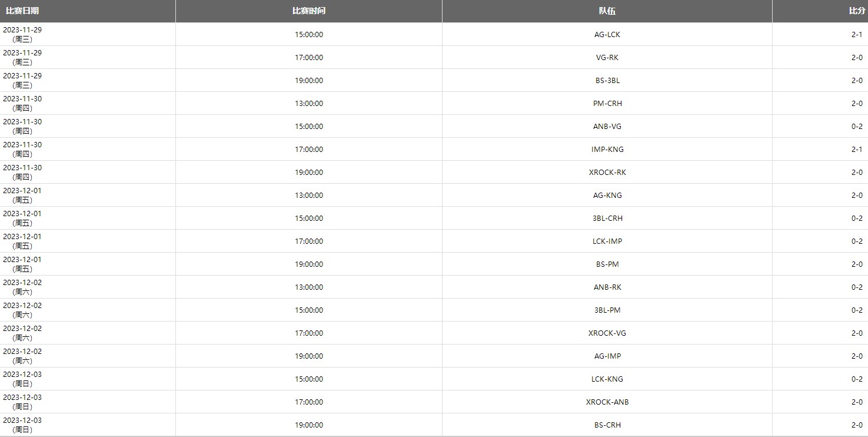Image resolution: width=868 pixels, height=437 pixels.
Task: Click the 17:00:00 time in VG-RK row
Action: tap(309, 57)
